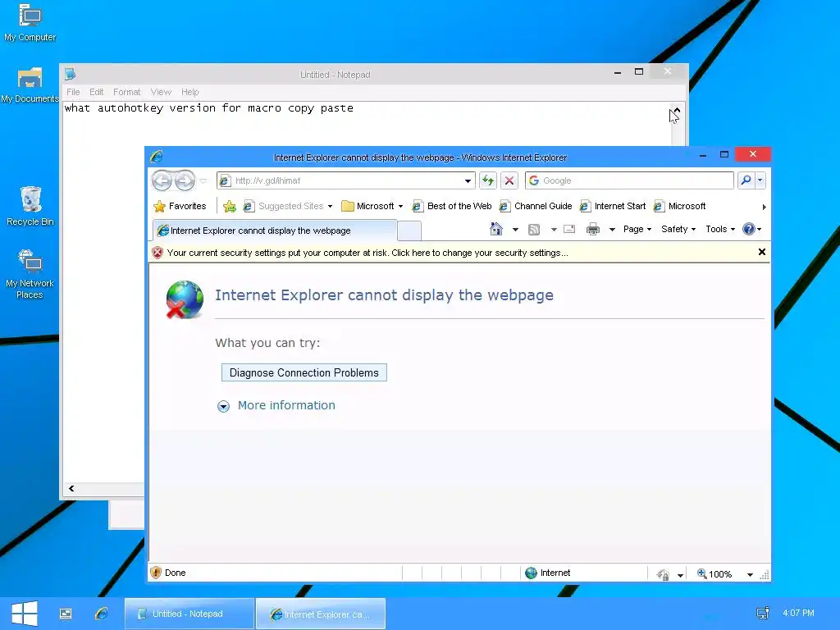
Task: Show more favorites bar items arrow
Action: [764, 207]
